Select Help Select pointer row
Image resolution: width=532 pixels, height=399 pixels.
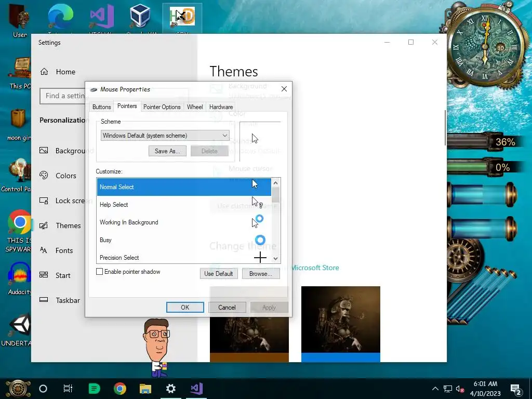click(184, 205)
